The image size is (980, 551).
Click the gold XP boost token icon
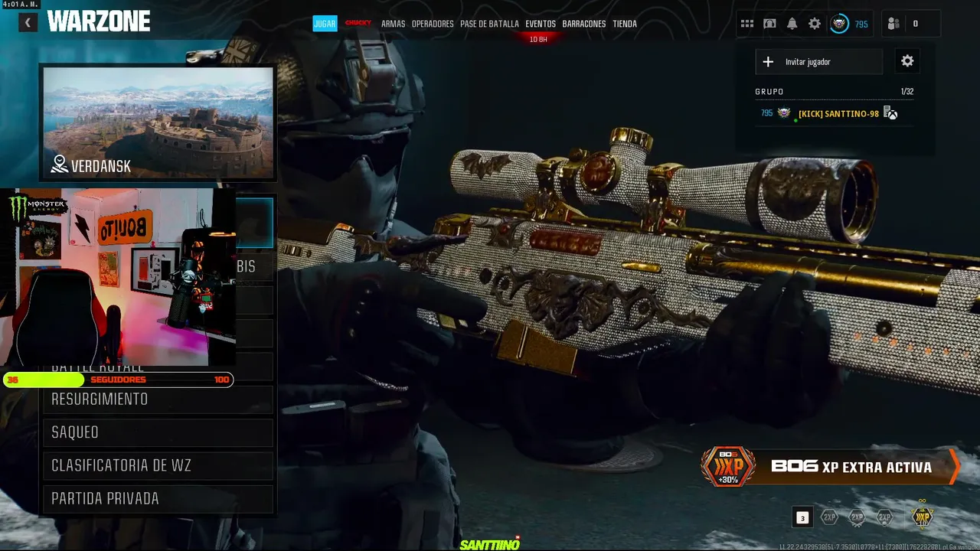pyautogui.click(x=922, y=517)
